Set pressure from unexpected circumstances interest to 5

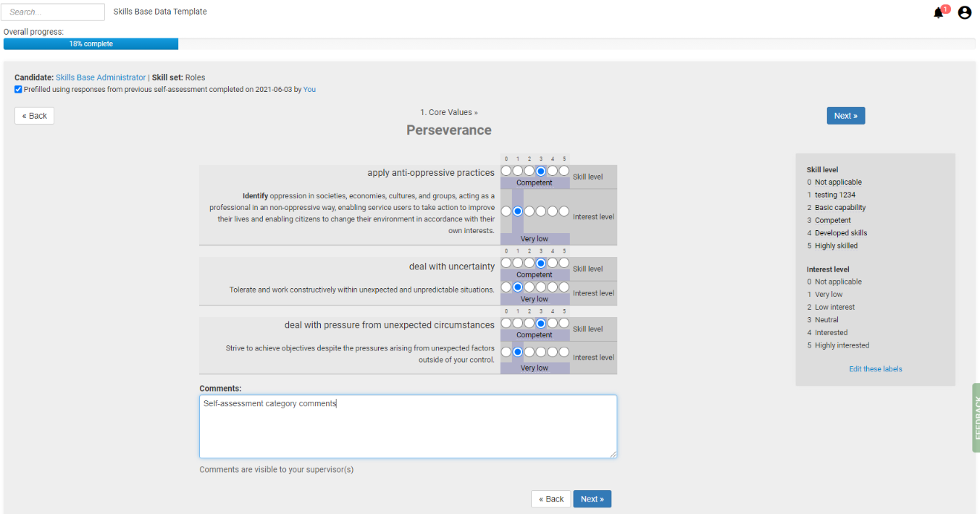coord(564,352)
